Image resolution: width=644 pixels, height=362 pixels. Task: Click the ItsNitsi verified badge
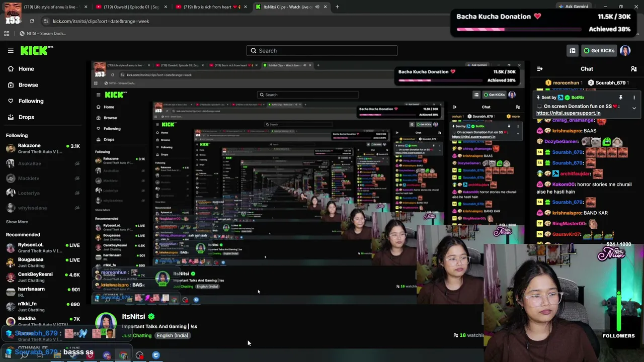(x=151, y=316)
